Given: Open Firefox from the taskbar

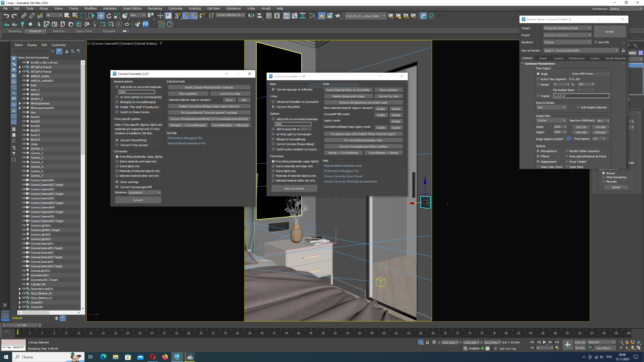Looking at the screenshot, I should coord(165,357).
